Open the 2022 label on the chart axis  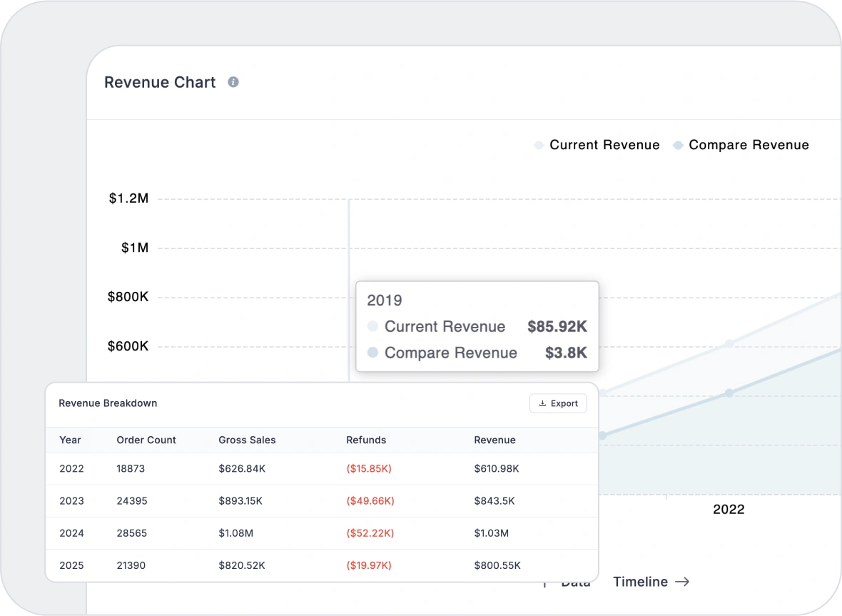729,509
